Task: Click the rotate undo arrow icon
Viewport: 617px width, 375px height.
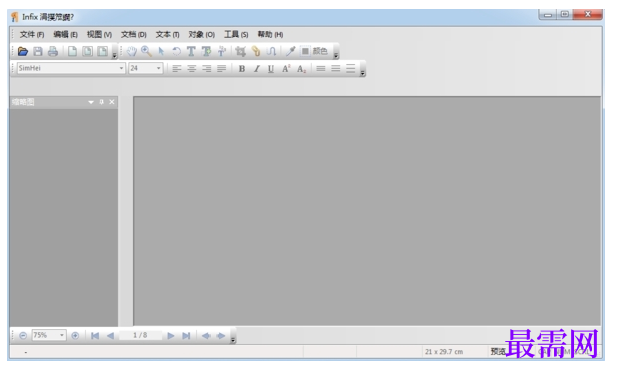Action: point(176,51)
